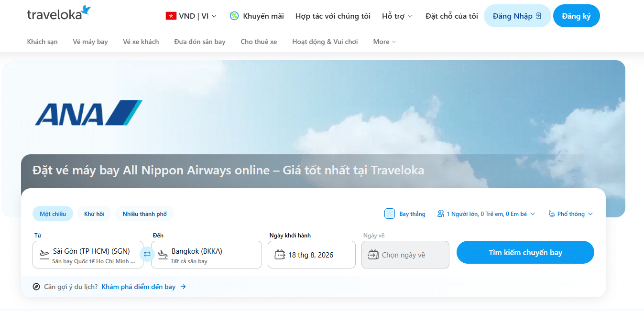Click the arrow after Khám phá điểm đến bay
644x311 pixels.
(x=183, y=287)
